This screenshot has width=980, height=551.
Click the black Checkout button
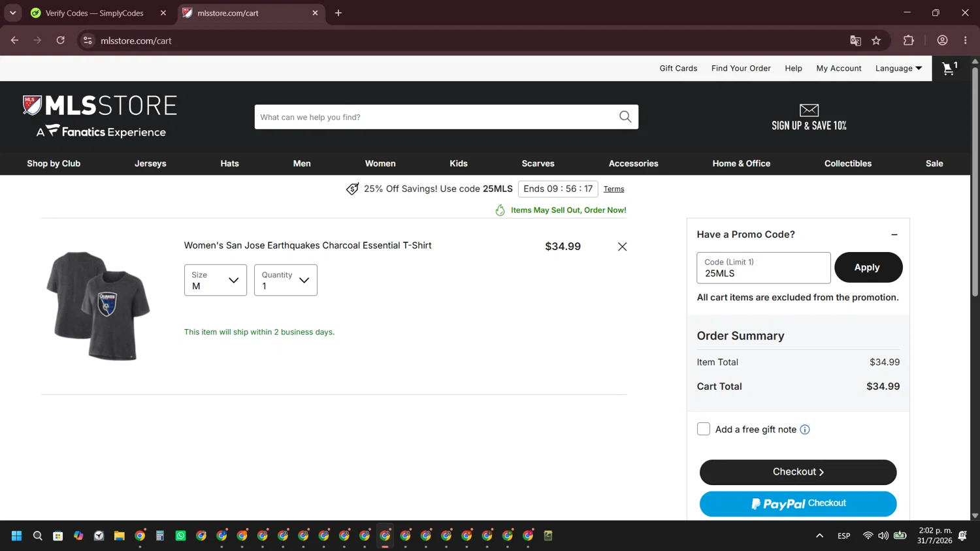[798, 472]
